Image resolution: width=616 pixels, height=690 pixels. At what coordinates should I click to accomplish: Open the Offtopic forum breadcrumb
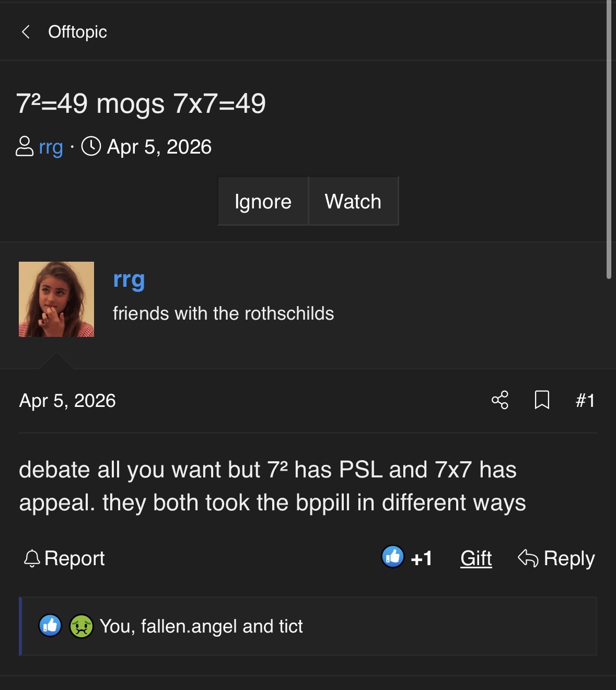pyautogui.click(x=77, y=32)
